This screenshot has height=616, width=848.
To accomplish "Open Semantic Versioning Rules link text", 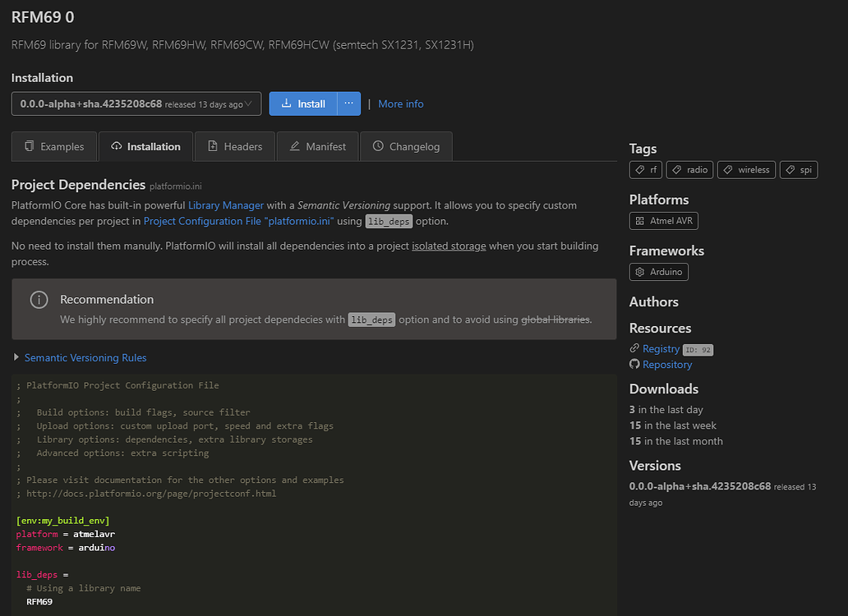I will click(85, 358).
